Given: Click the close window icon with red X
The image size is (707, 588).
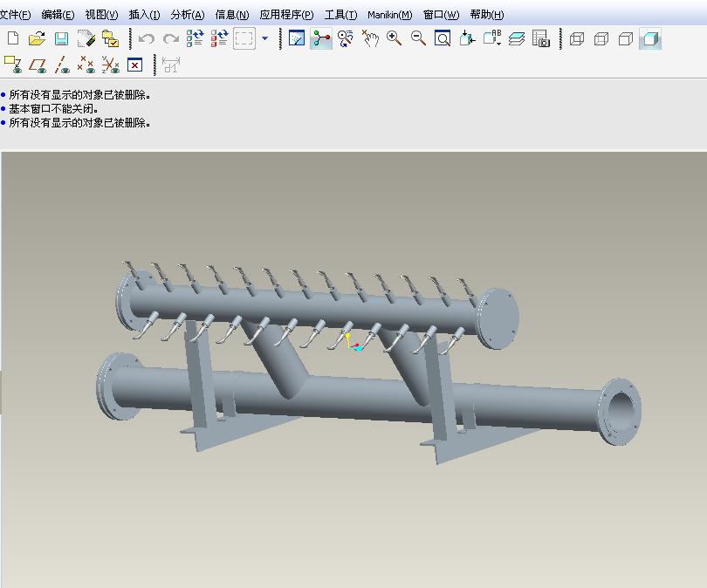Looking at the screenshot, I should coord(134,65).
